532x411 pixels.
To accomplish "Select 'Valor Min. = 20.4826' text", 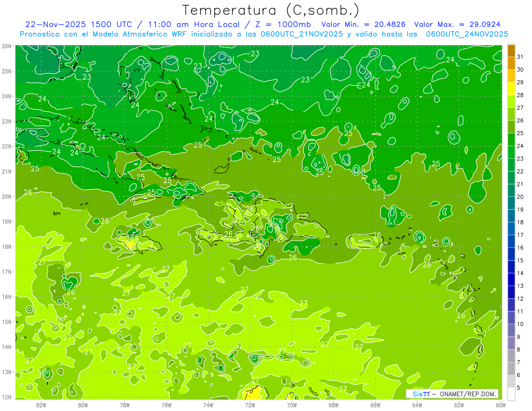I will (x=364, y=24).
